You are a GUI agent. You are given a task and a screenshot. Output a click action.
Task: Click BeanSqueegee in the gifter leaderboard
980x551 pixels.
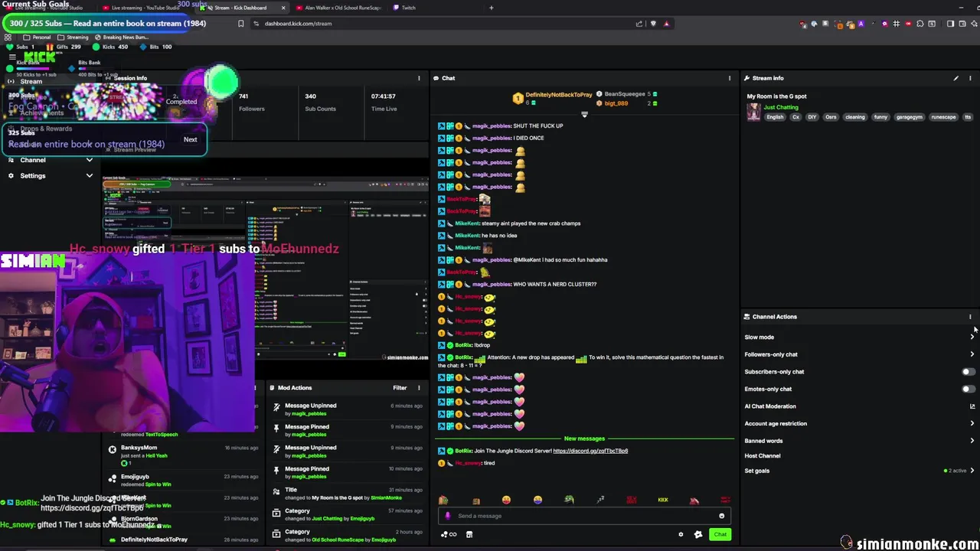pos(625,94)
